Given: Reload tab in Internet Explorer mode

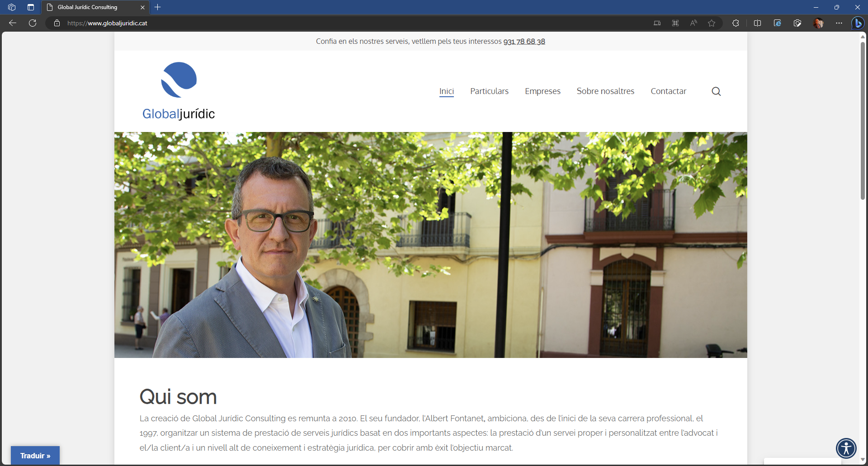Looking at the screenshot, I should 777,23.
